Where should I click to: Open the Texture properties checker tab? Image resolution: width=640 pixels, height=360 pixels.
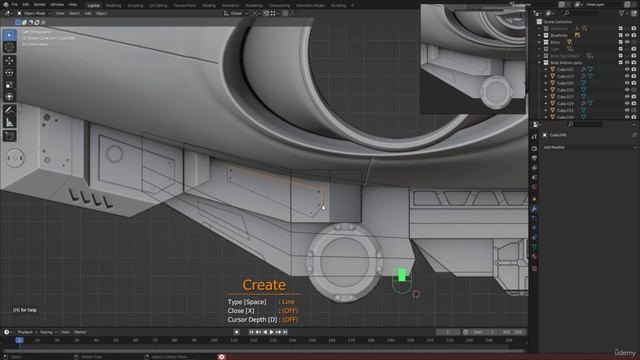(x=534, y=269)
